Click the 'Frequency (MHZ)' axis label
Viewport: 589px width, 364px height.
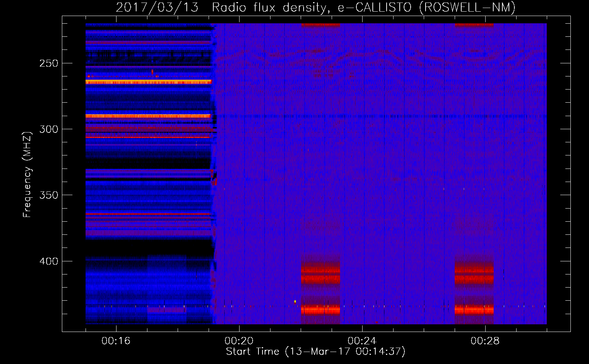(27, 175)
